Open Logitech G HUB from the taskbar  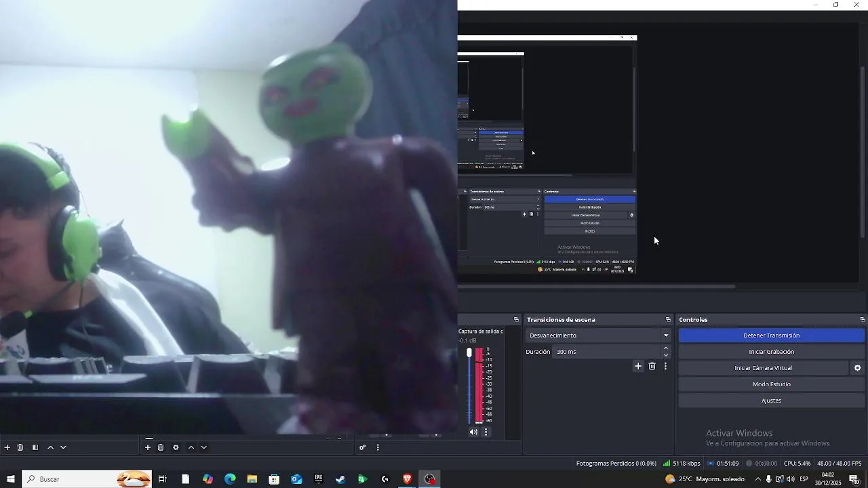point(384,479)
